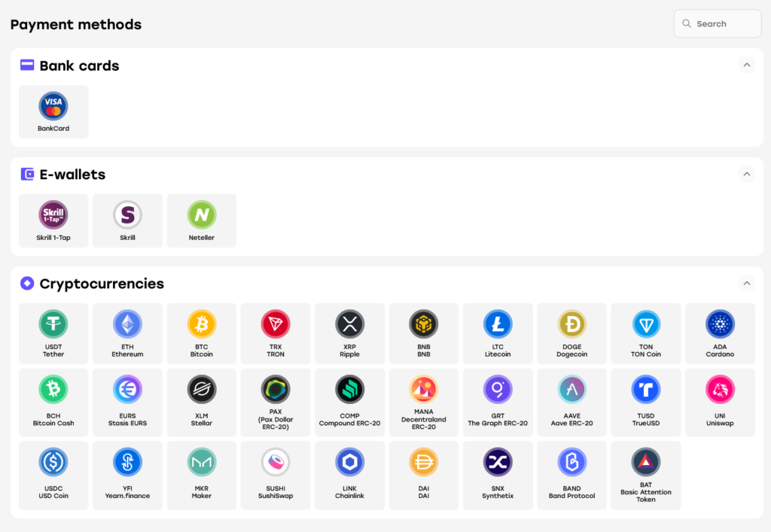The height and width of the screenshot is (532, 771).
Task: Pick USDT Tether cryptocurrency
Action: click(x=53, y=333)
